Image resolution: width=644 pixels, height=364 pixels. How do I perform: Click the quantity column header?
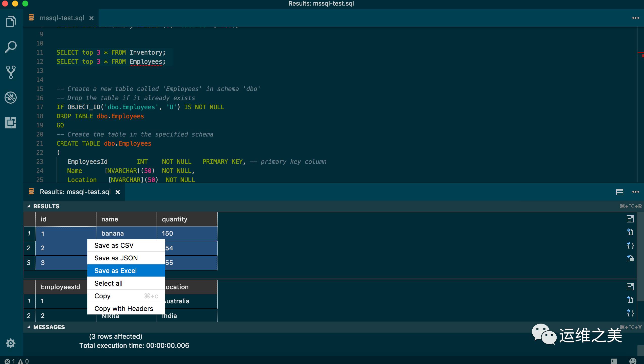[x=187, y=219]
